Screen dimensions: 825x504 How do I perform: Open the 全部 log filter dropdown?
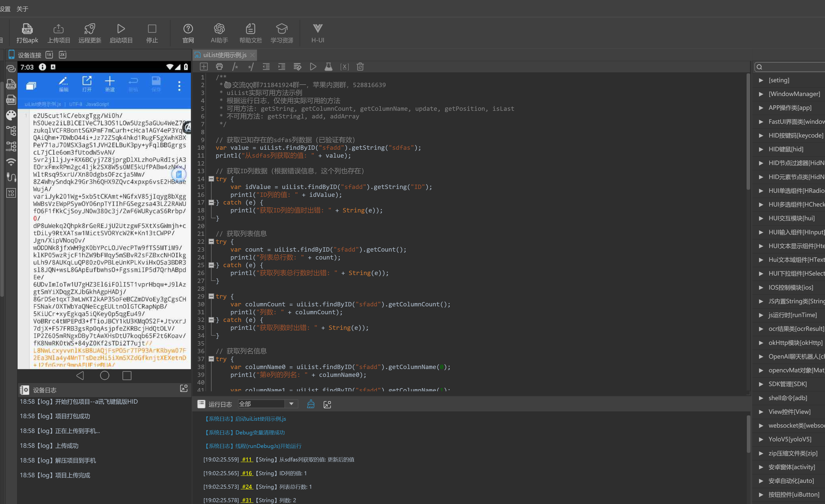[291, 404]
